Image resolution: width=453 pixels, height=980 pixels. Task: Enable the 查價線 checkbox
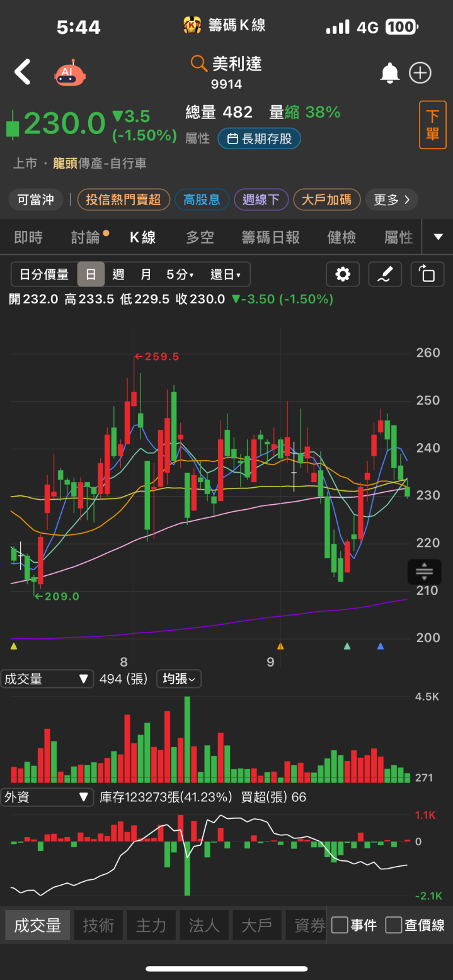point(394,925)
